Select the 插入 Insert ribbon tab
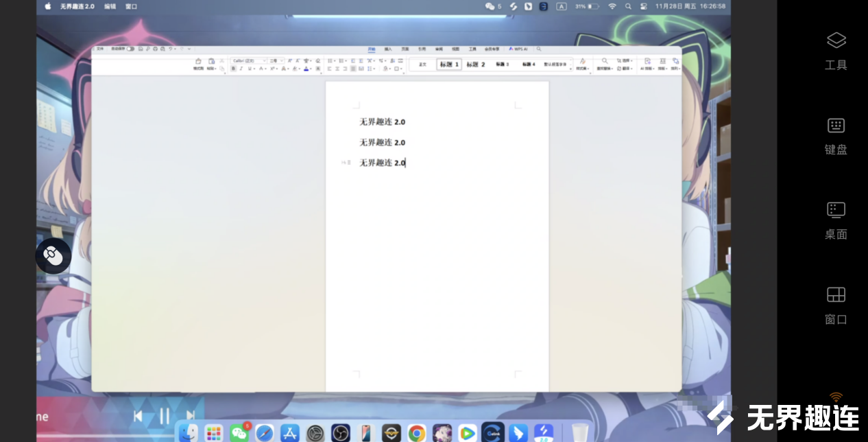This screenshot has width=868, height=442. (x=388, y=49)
